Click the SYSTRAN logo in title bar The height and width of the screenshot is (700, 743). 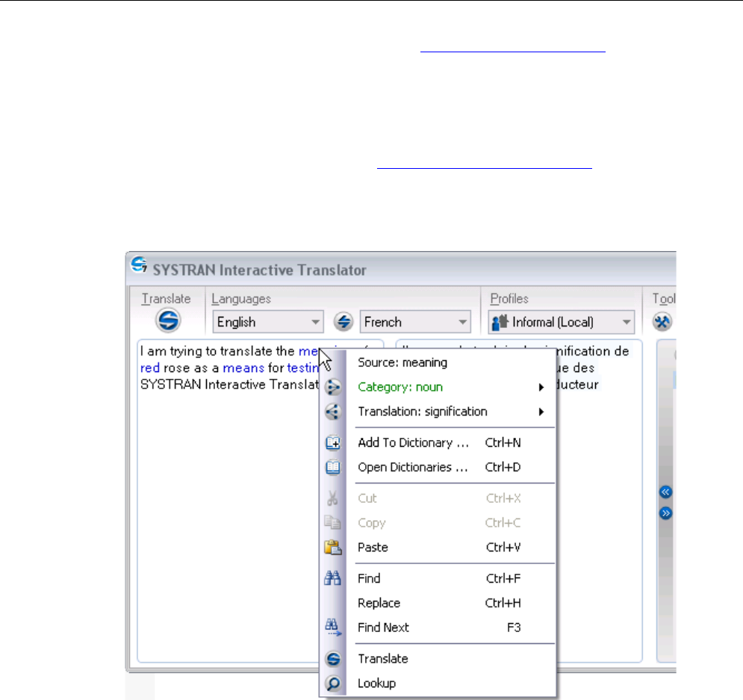tap(139, 265)
